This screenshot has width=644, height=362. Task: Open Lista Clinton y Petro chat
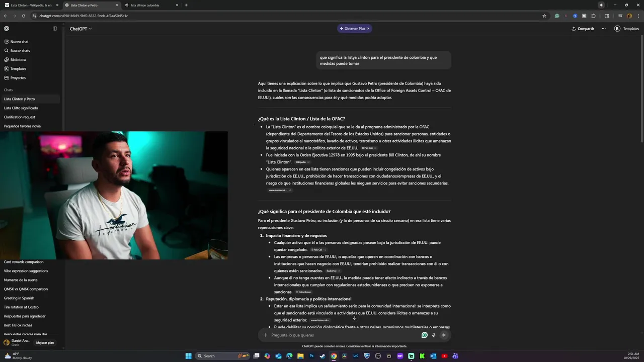pos(30,99)
